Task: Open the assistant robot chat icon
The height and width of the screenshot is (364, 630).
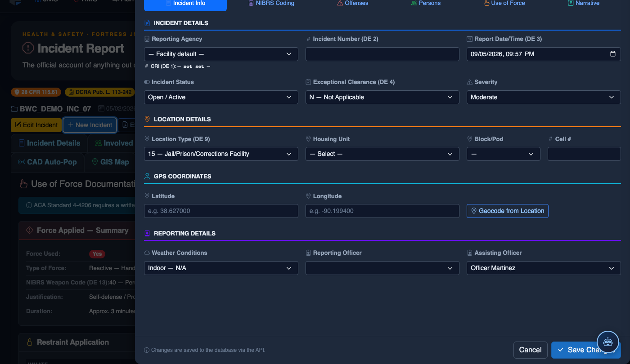Action: [x=608, y=342]
